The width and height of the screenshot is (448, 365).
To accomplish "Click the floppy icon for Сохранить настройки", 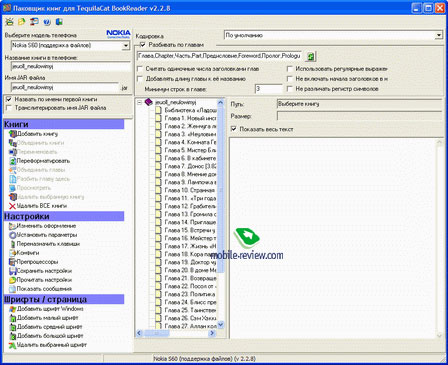I will tap(13, 271).
